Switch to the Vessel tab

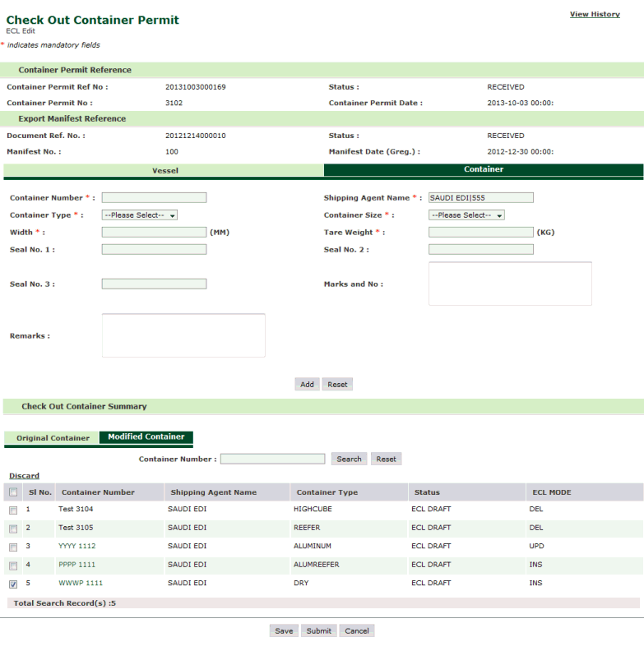[164, 170]
